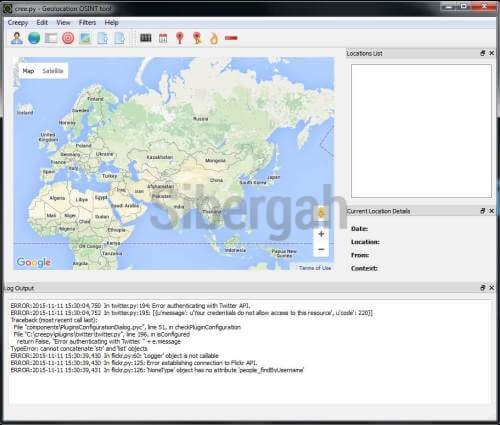Click the single red map pin icon
The image size is (500, 425).
click(x=180, y=38)
